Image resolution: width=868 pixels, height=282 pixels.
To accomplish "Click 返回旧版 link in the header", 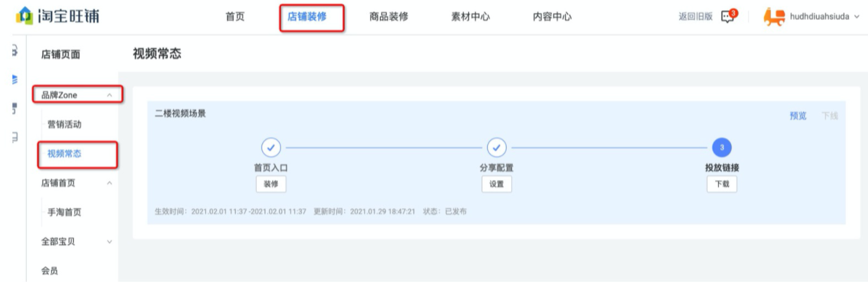I will click(696, 17).
